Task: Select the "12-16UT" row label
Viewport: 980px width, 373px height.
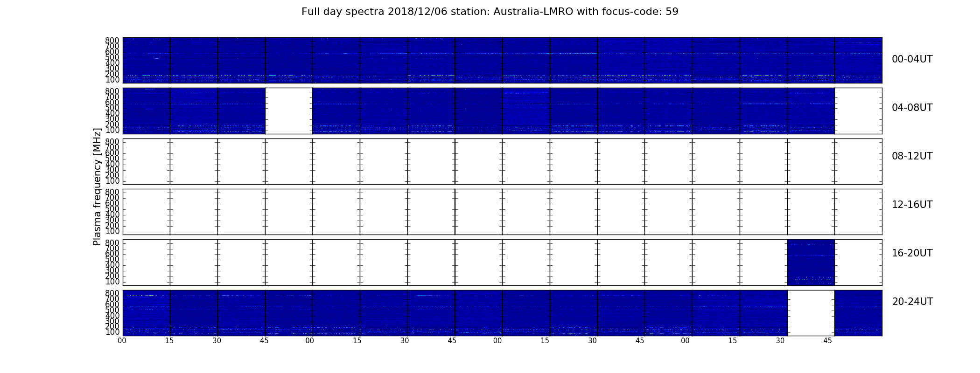Action: pyautogui.click(x=912, y=205)
